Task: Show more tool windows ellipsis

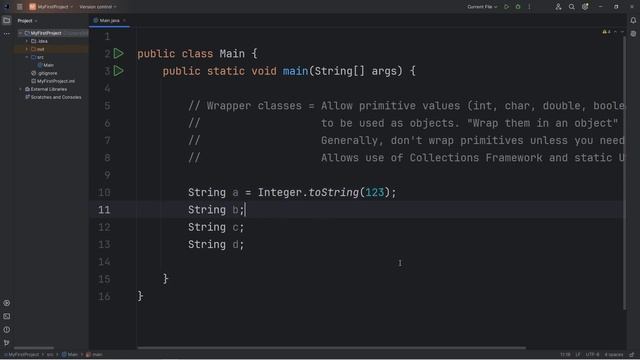Action: click(x=7, y=34)
